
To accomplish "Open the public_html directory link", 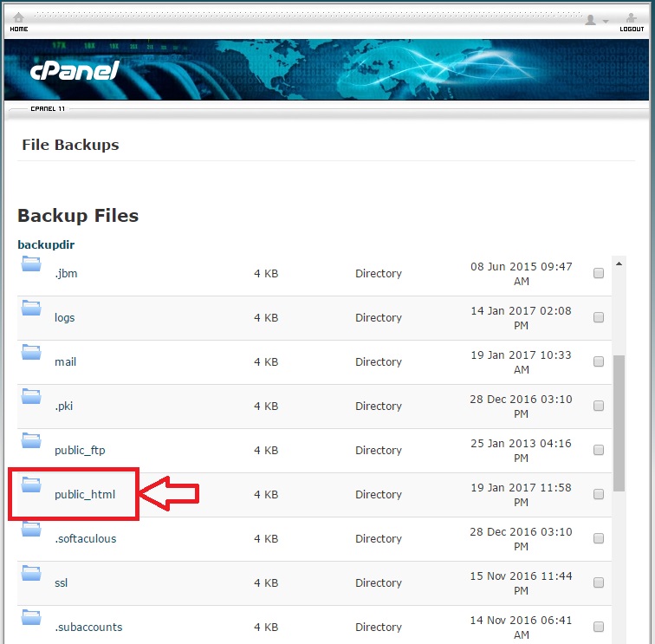I will pos(85,495).
